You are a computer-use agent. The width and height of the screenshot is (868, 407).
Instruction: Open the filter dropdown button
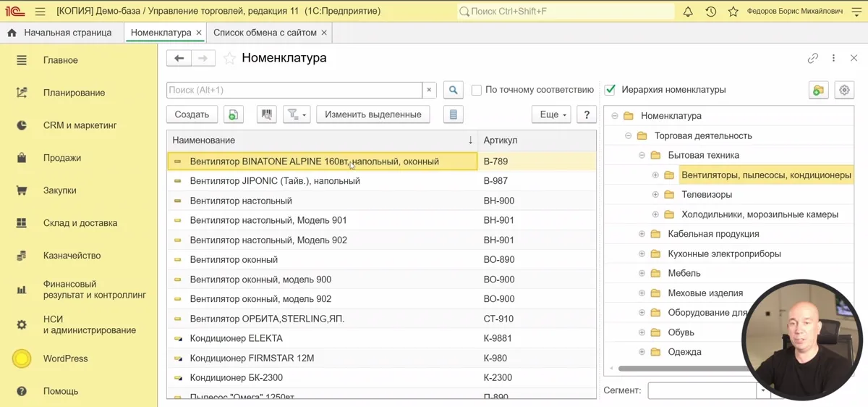[x=297, y=114]
